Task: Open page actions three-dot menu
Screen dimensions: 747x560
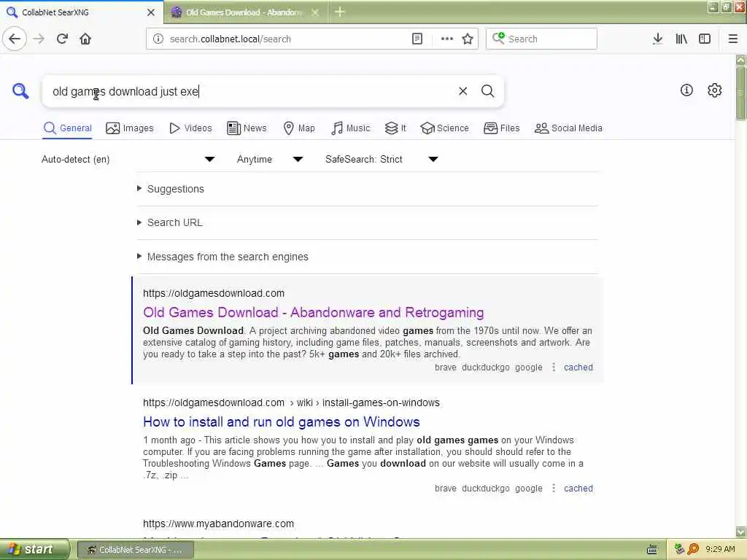Action: [446, 39]
